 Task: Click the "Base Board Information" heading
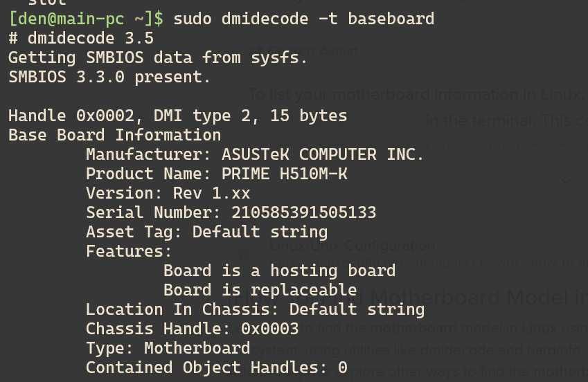coord(114,135)
